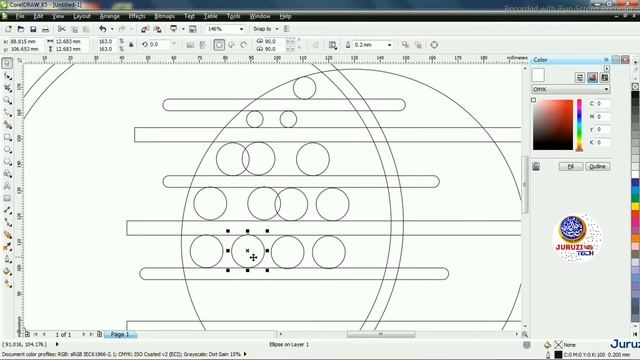The height and width of the screenshot is (360, 640).
Task: Click the Print toolbar icon
Action: [x=45, y=29]
